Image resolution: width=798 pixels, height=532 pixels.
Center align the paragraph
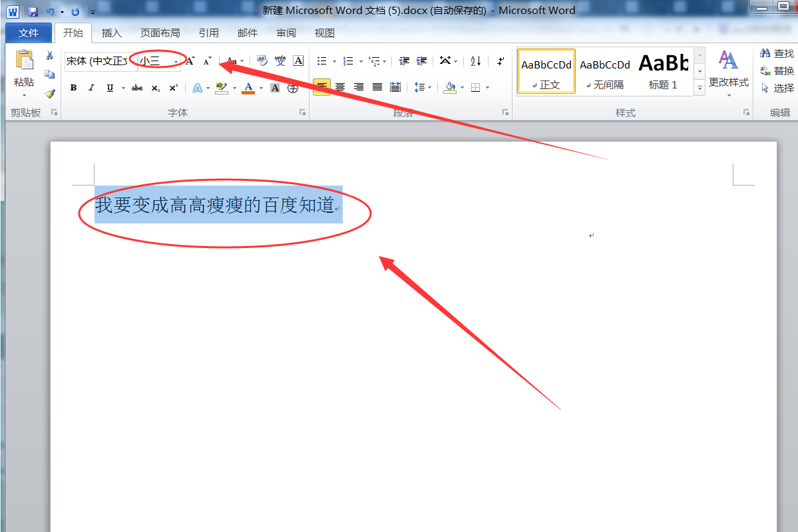[340, 87]
